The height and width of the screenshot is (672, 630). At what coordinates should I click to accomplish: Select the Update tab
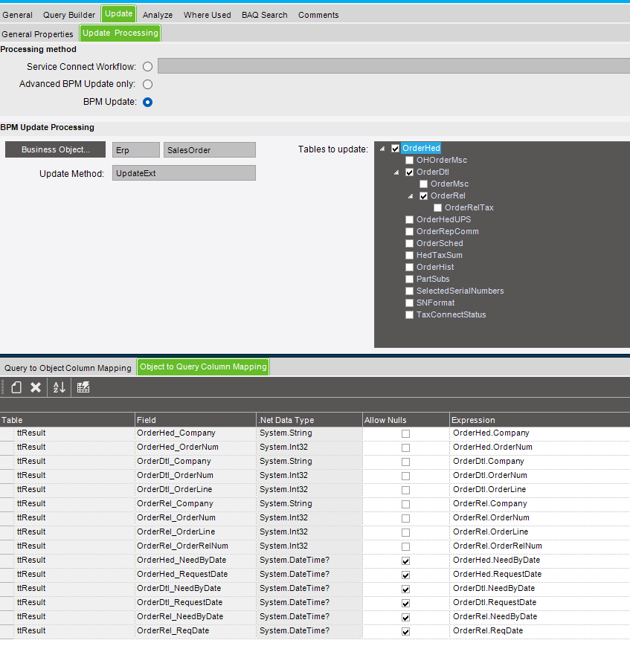tap(119, 13)
